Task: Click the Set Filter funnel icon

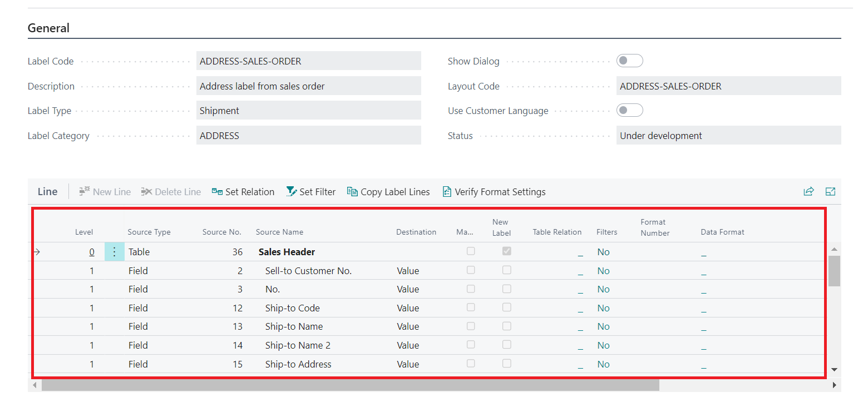Action: tap(292, 192)
